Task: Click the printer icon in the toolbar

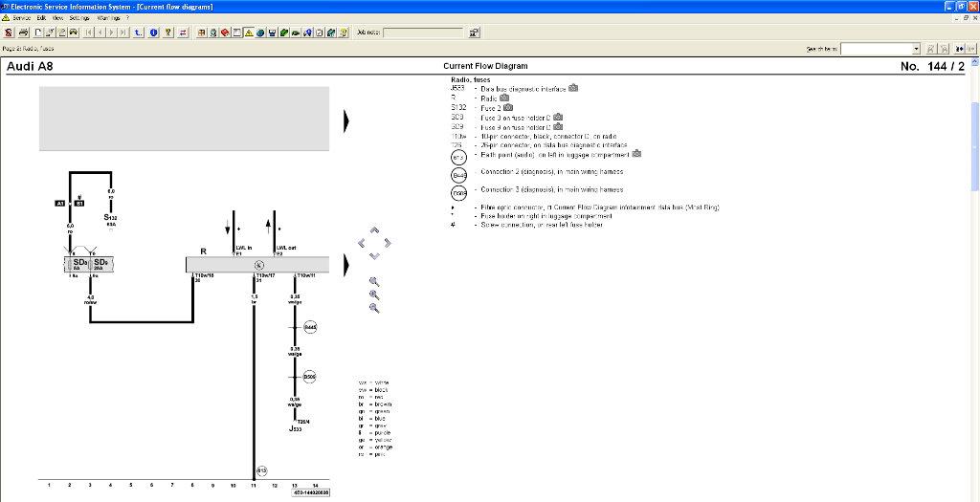Action: coord(22,33)
